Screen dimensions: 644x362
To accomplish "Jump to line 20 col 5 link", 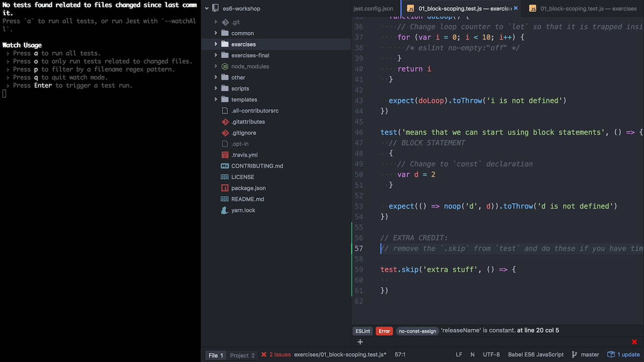I will pyautogui.click(x=538, y=330).
